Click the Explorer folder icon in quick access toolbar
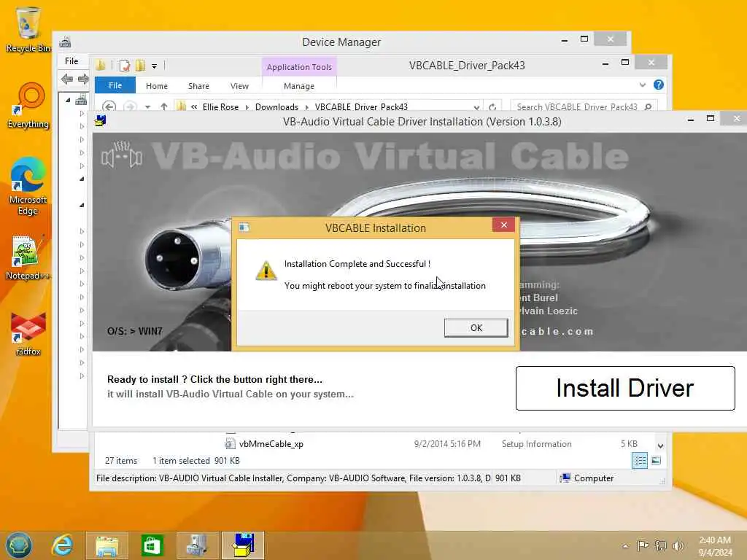The width and height of the screenshot is (747, 560). (101, 65)
